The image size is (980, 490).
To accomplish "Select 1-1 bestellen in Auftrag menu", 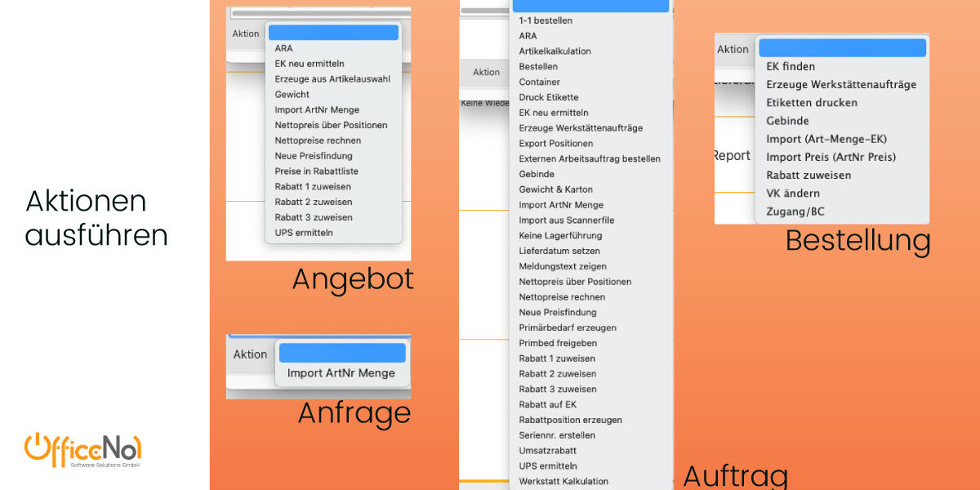I will (546, 20).
